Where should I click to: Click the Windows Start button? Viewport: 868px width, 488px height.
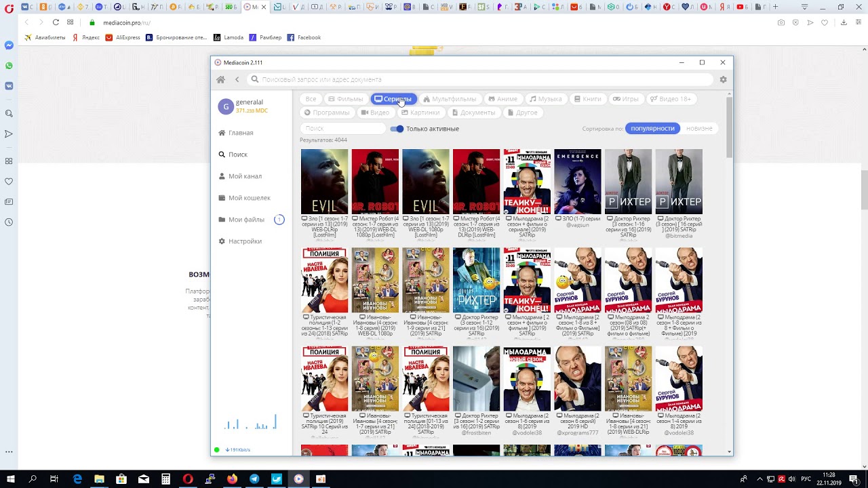[11, 479]
